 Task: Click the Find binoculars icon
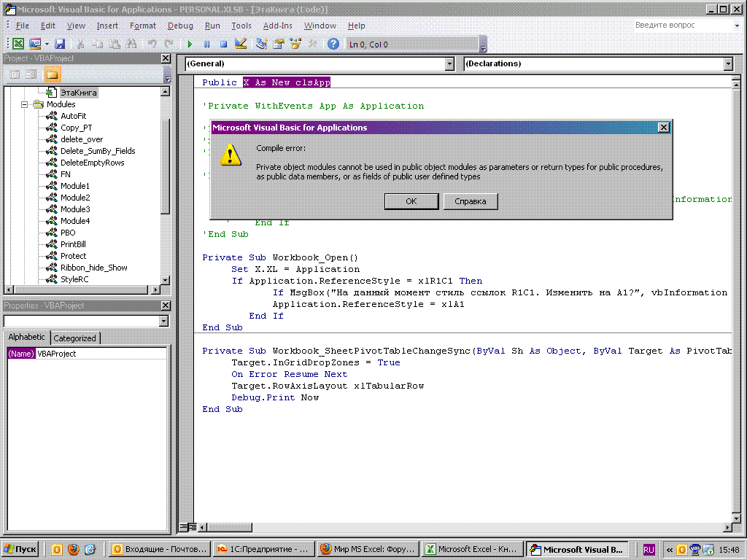[131, 44]
